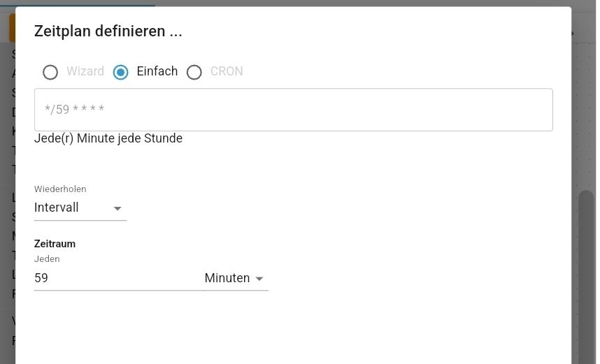Click the dropdown arrow next to Minuten
Image resolution: width=600 pixels, height=364 pixels.
(x=259, y=279)
